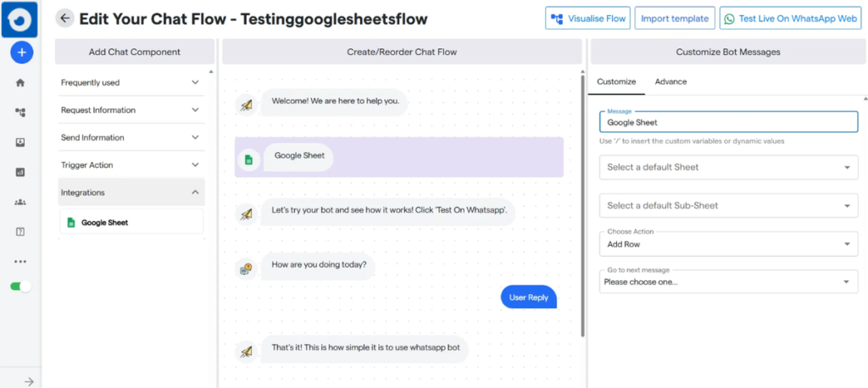Open the people/contacts icon in sidebar
The width and height of the screenshot is (868, 388).
tap(20, 202)
